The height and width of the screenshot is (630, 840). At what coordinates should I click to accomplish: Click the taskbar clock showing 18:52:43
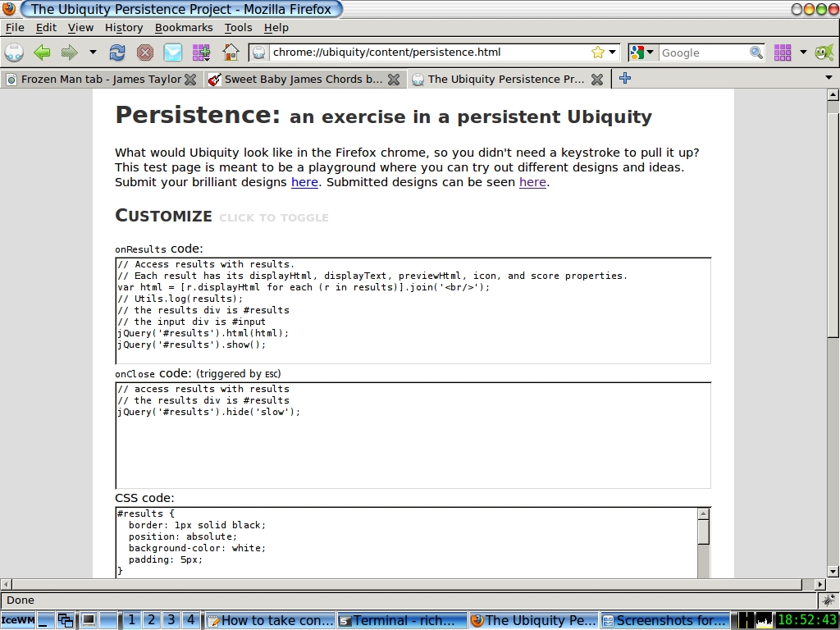(x=807, y=620)
